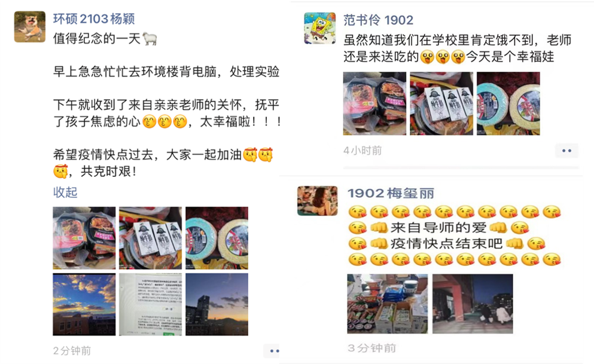Open 1902 梅玺丽's profile avatar
Viewport: 594px width, 364px height.
(x=318, y=201)
